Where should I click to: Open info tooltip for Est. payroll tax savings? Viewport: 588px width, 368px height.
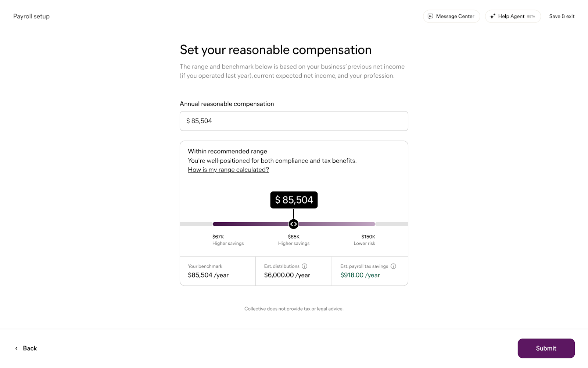coord(393,266)
